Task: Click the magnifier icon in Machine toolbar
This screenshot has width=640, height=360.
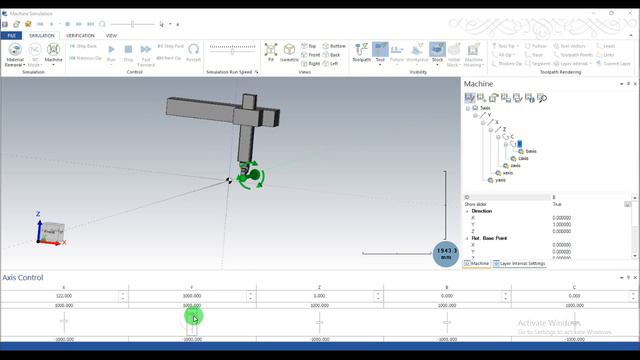Action: coord(542,98)
